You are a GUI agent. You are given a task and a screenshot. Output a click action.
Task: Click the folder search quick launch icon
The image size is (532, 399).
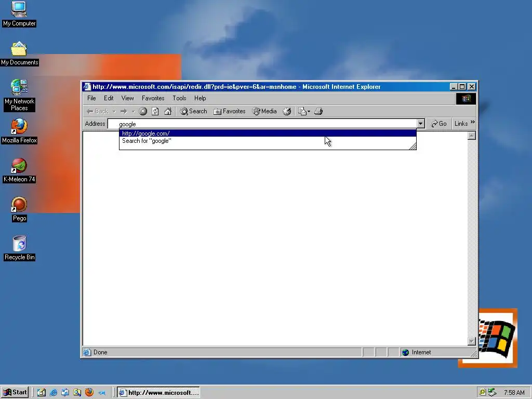pyautogui.click(x=77, y=393)
